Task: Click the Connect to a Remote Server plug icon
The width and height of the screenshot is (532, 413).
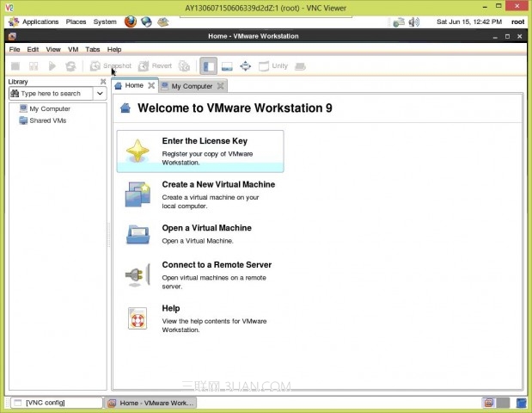Action: 138,275
